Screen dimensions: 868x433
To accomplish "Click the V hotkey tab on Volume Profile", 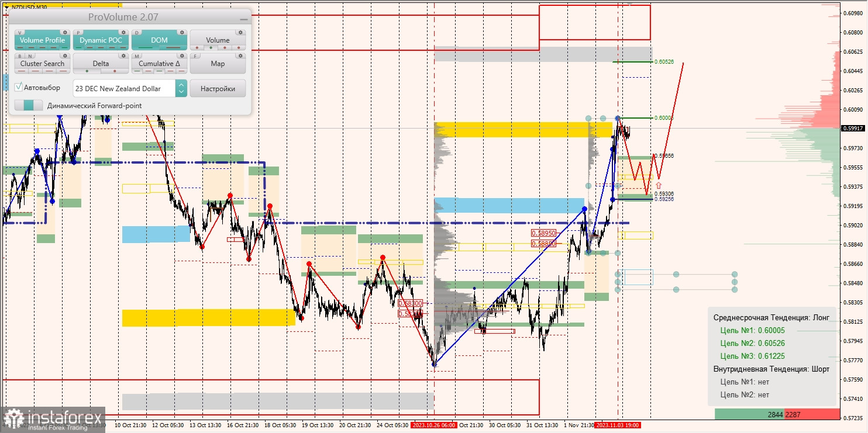I will (20, 32).
